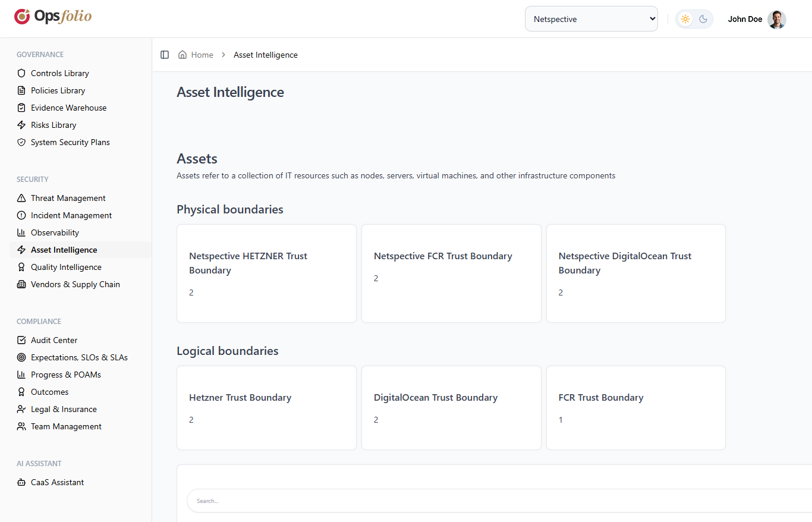Click the Outcomes ribbon icon
The height and width of the screenshot is (522, 812).
(x=21, y=392)
